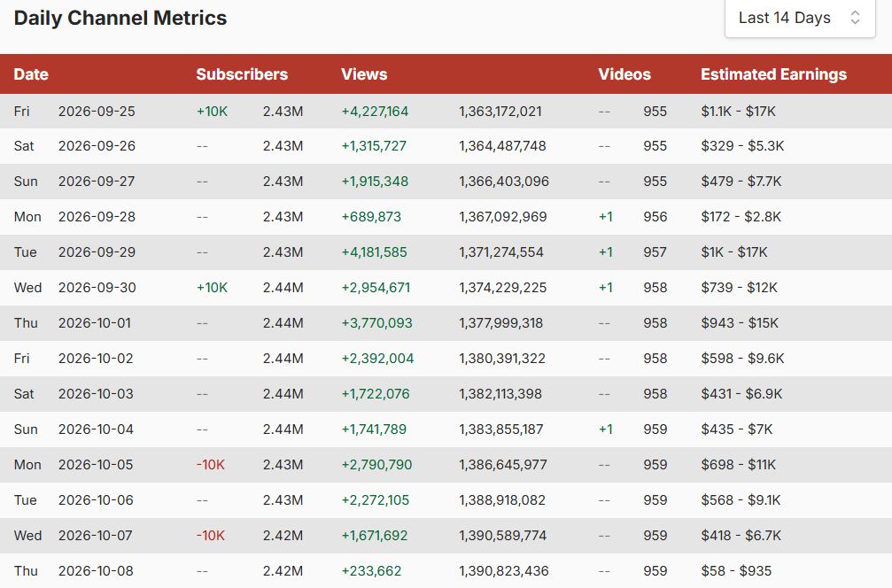This screenshot has width=892, height=588.
Task: Click the +4,181,585 views gain value
Action: [x=375, y=251]
